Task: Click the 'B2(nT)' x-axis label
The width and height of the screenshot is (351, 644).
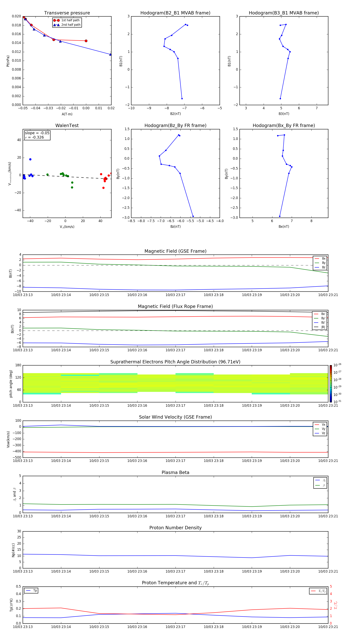Action: pos(175,114)
